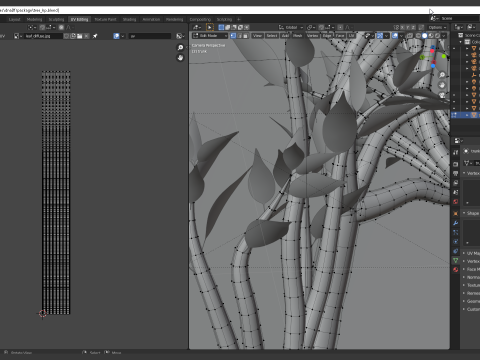480x360 pixels.
Task: Click 3D viewport zoom gizmo icon
Action: tap(442, 75)
